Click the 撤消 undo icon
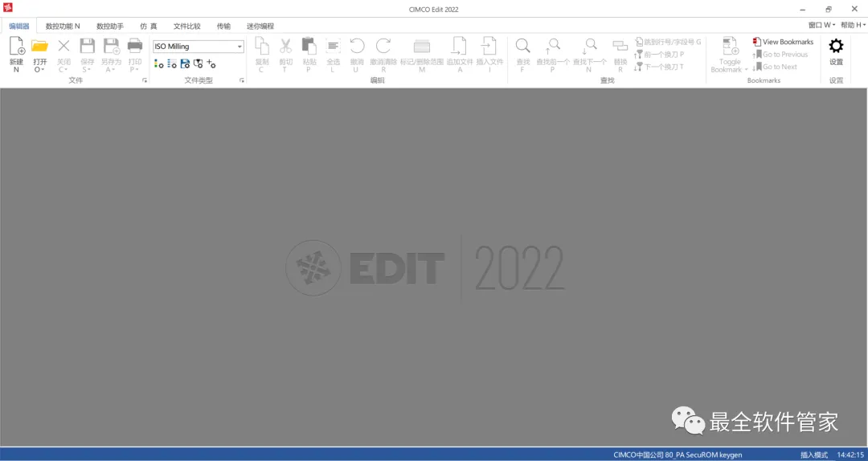The image size is (868, 461). (357, 47)
